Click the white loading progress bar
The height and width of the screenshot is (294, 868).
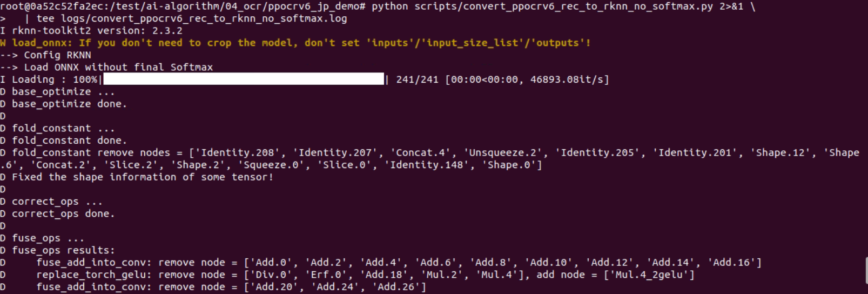(x=244, y=79)
